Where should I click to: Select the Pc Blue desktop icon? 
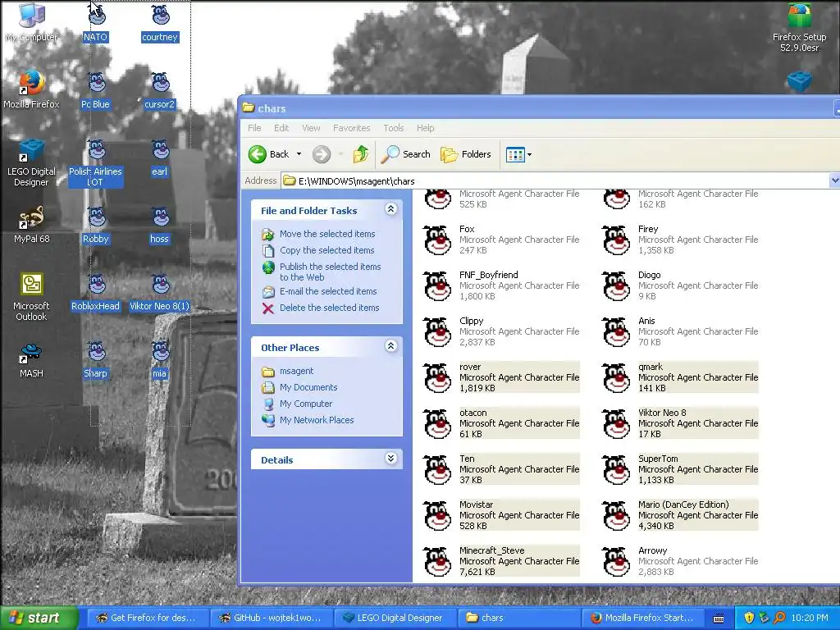96,84
